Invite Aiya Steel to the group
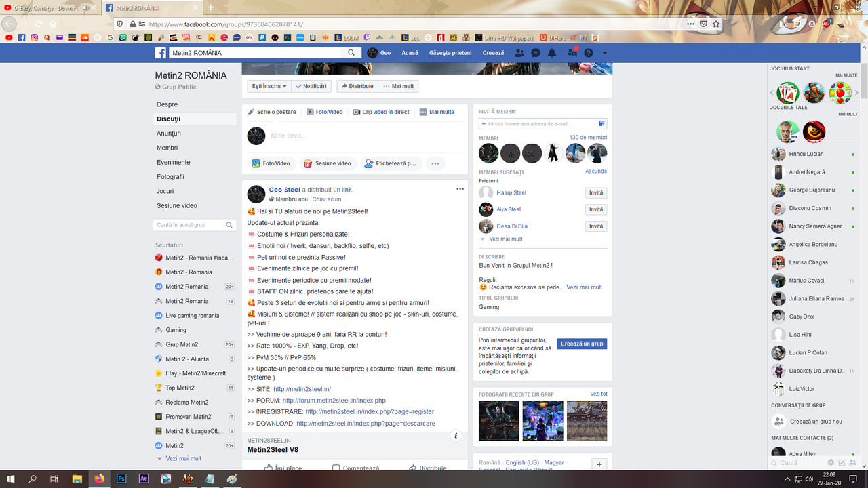 (x=596, y=209)
